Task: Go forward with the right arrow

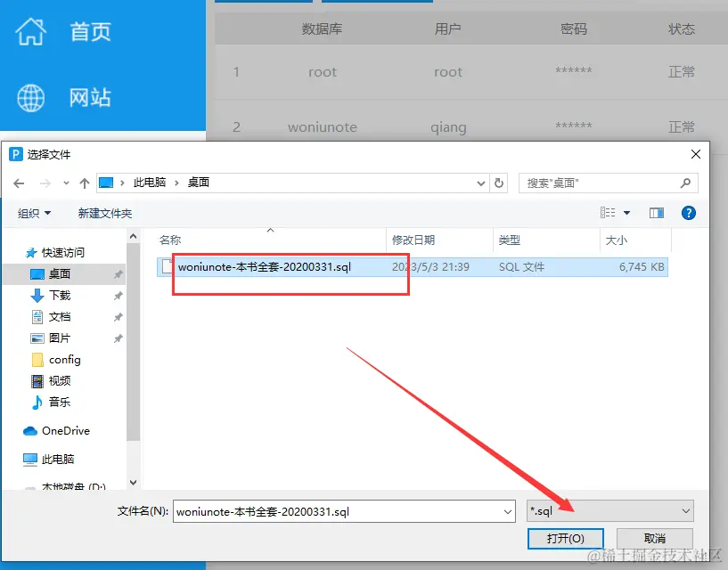Action: coord(45,183)
